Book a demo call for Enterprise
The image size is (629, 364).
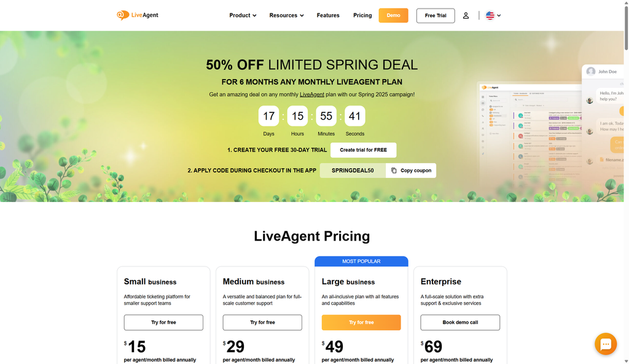point(460,322)
